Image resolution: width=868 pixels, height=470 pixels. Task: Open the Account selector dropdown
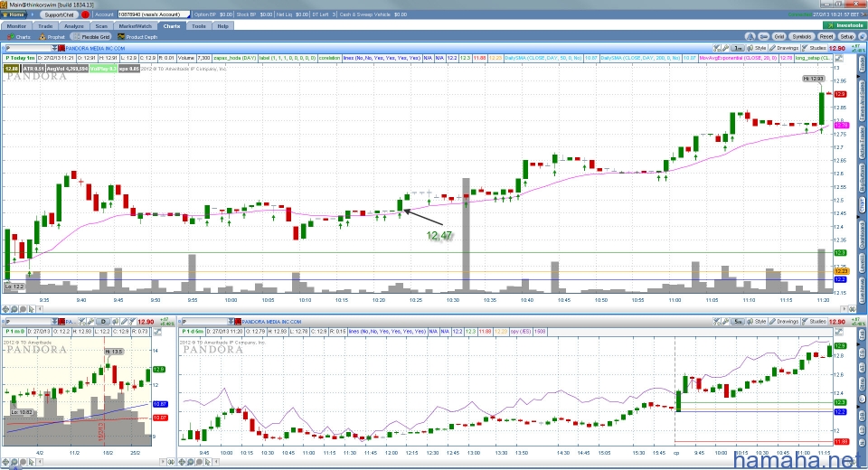(154, 14)
